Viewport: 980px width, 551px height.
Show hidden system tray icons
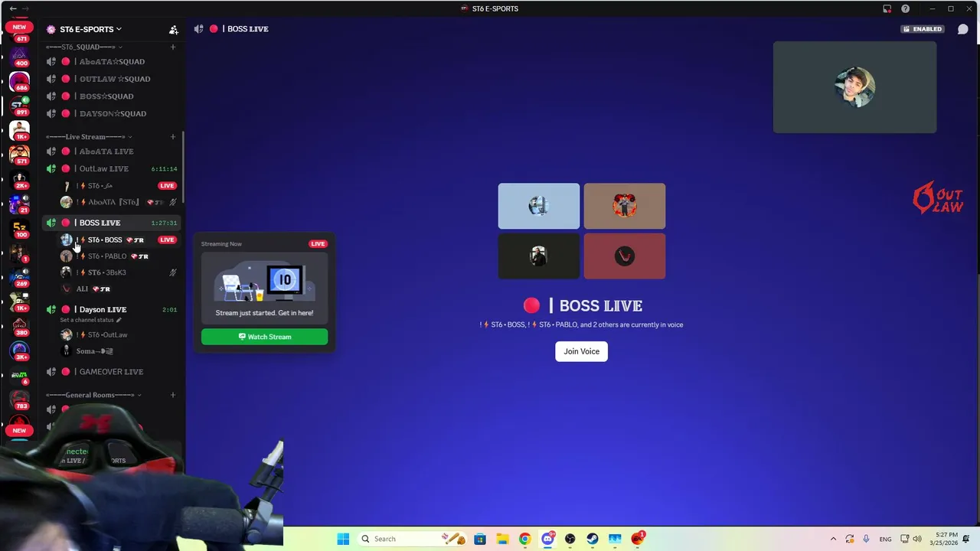(x=834, y=539)
